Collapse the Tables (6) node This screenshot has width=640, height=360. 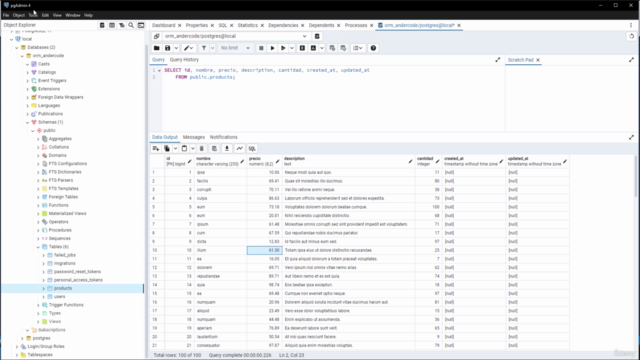[x=38, y=247]
